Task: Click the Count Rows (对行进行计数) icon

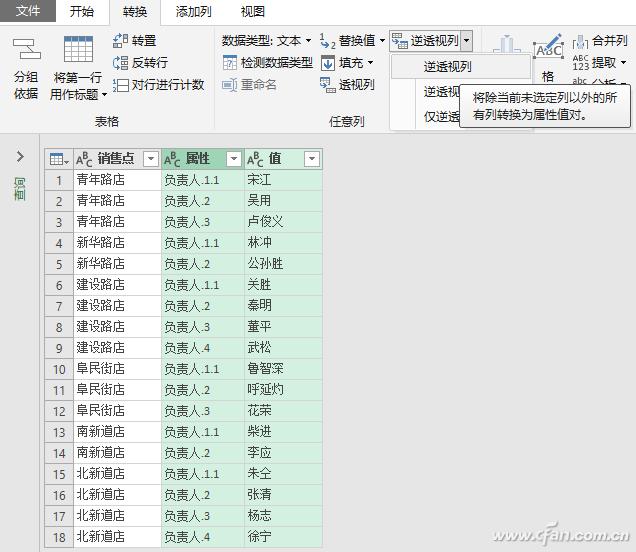Action: click(x=120, y=85)
